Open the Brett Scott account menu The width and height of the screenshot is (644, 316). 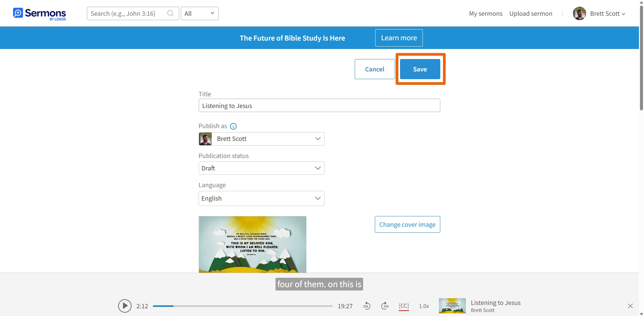607,14
